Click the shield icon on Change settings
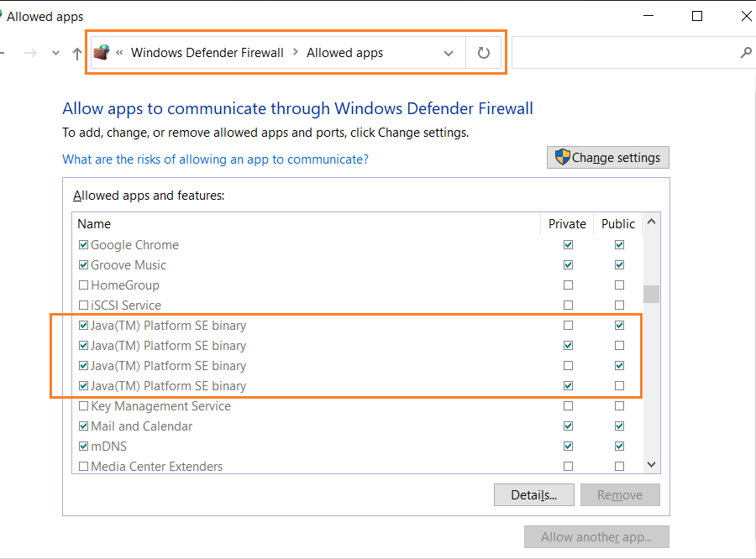The image size is (756, 559). [562, 157]
